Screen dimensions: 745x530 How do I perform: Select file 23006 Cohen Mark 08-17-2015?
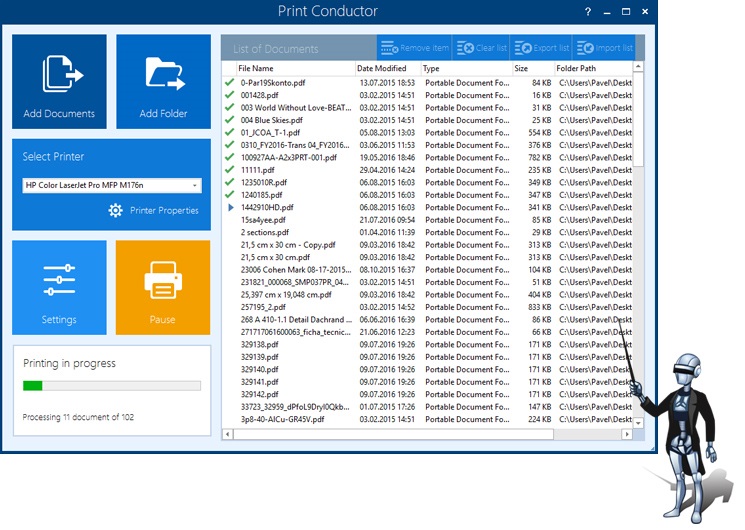(x=296, y=270)
